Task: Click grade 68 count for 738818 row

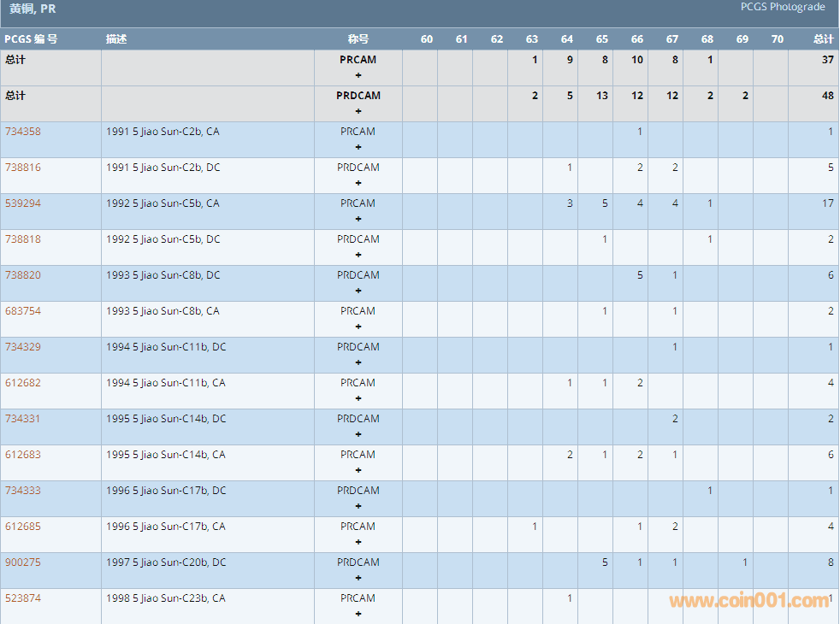Action: [709, 239]
